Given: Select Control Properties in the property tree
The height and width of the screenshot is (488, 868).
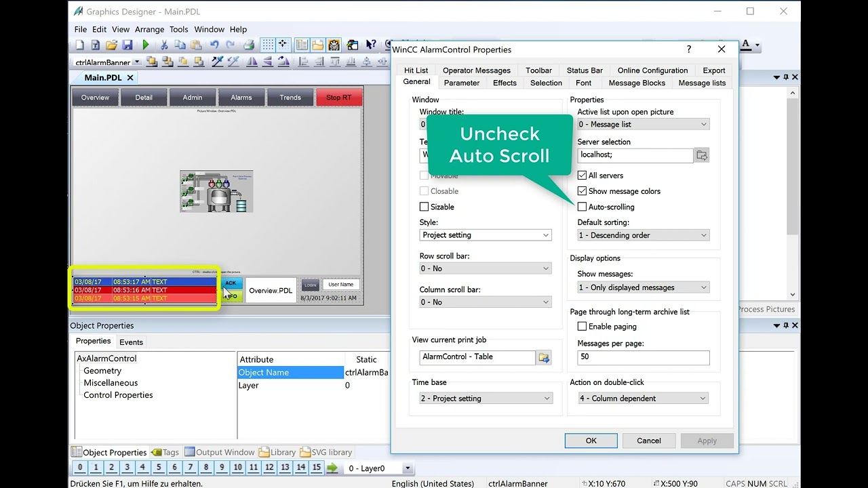Looking at the screenshot, I should point(118,395).
